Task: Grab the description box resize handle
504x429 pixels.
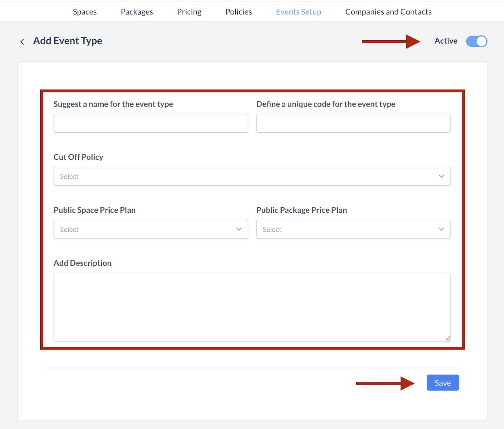Action: [x=448, y=338]
